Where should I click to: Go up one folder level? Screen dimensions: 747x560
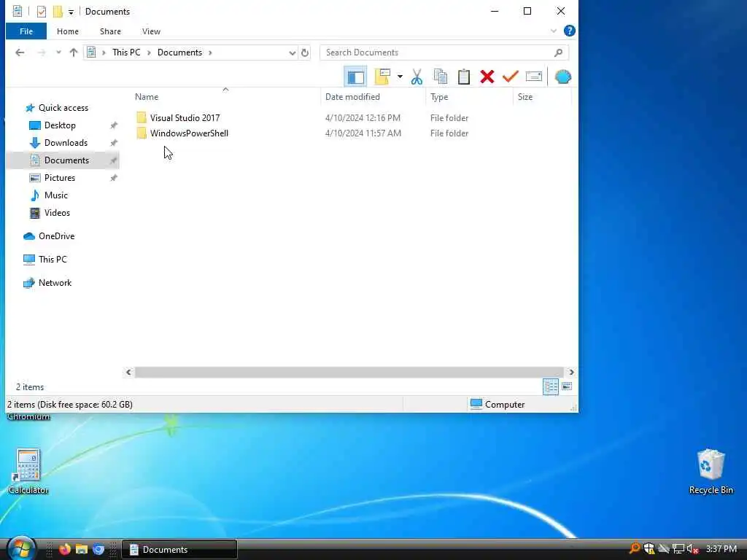click(x=74, y=52)
